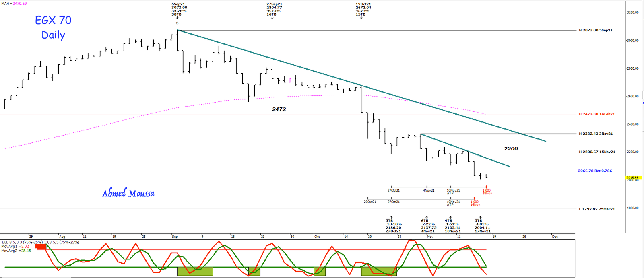Image resolution: width=644 pixels, height=278 pixels.
Task: Click the red H 2472.30 14Feb21 label
Action: pos(597,114)
